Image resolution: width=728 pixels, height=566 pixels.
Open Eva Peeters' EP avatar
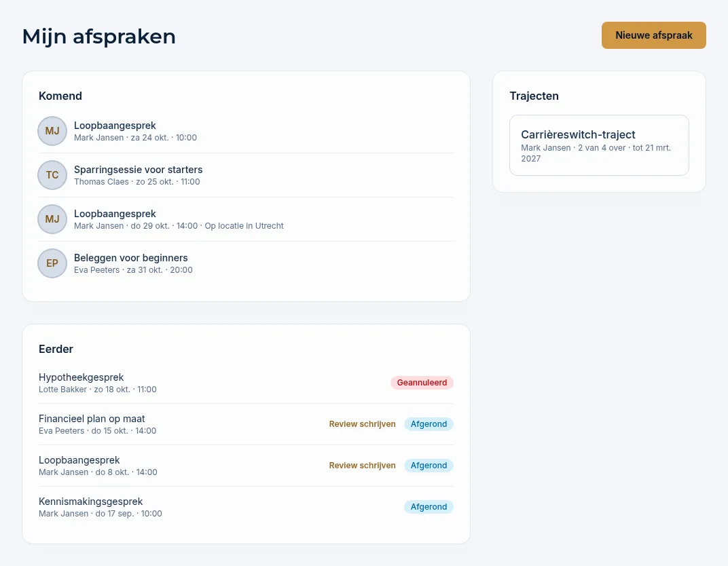(52, 263)
